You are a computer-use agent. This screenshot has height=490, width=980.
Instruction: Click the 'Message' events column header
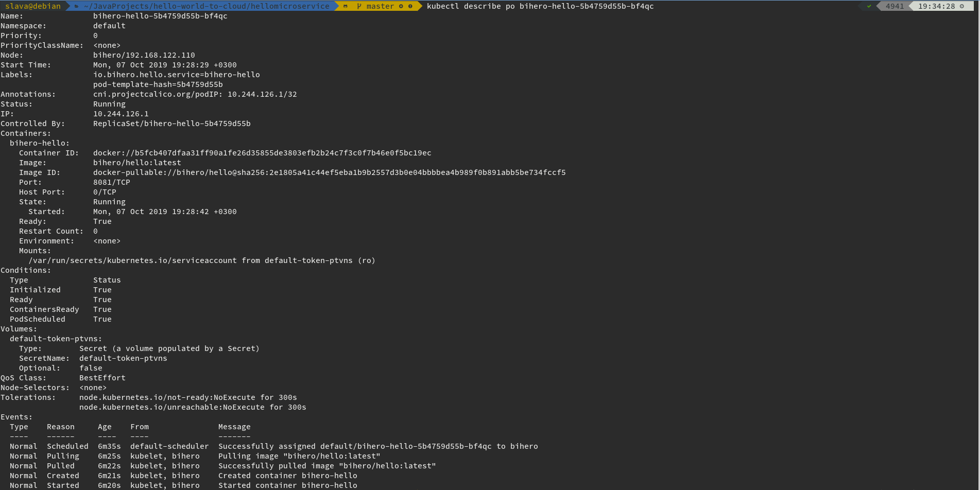tap(234, 427)
